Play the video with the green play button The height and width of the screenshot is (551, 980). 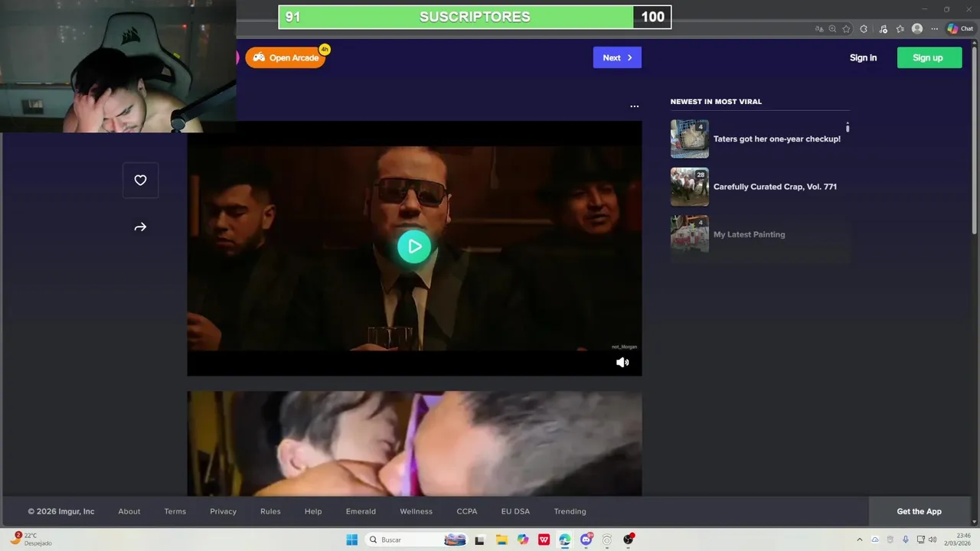pyautogui.click(x=414, y=246)
